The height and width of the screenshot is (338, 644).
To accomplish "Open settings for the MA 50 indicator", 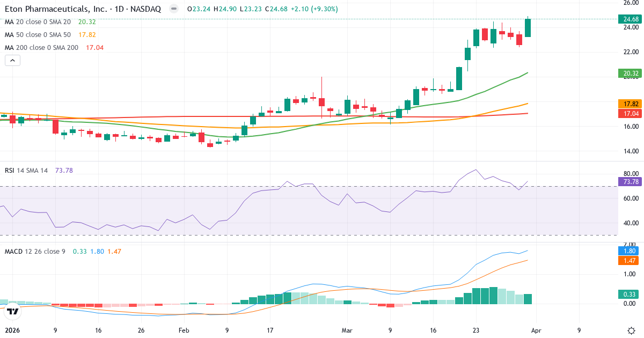I will pyautogui.click(x=38, y=35).
